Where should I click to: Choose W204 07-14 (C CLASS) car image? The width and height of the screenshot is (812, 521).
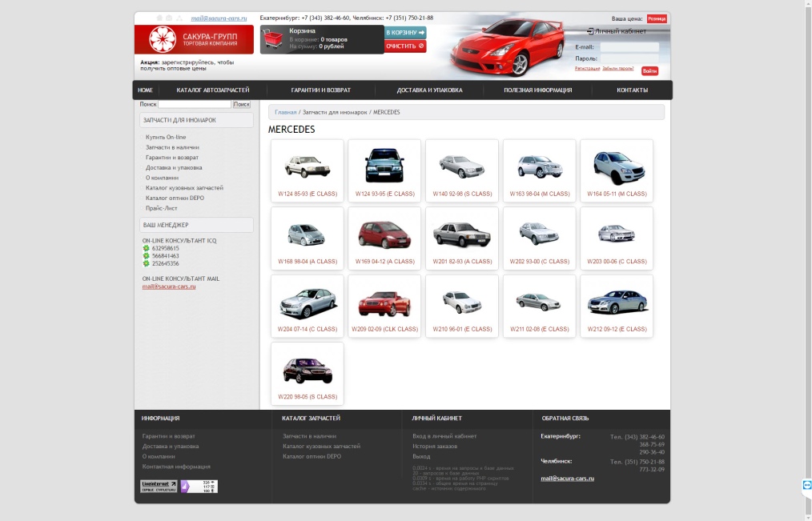click(307, 303)
